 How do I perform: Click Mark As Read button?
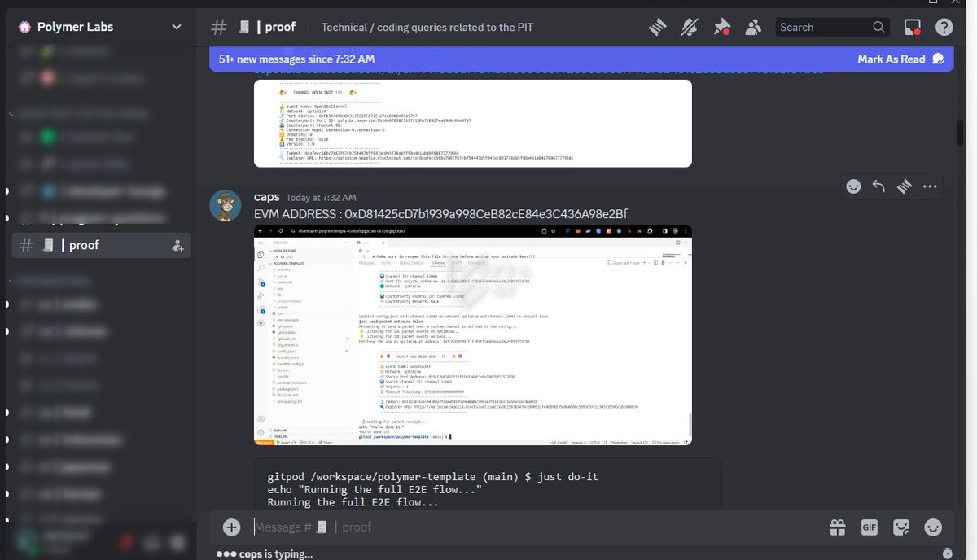click(900, 59)
